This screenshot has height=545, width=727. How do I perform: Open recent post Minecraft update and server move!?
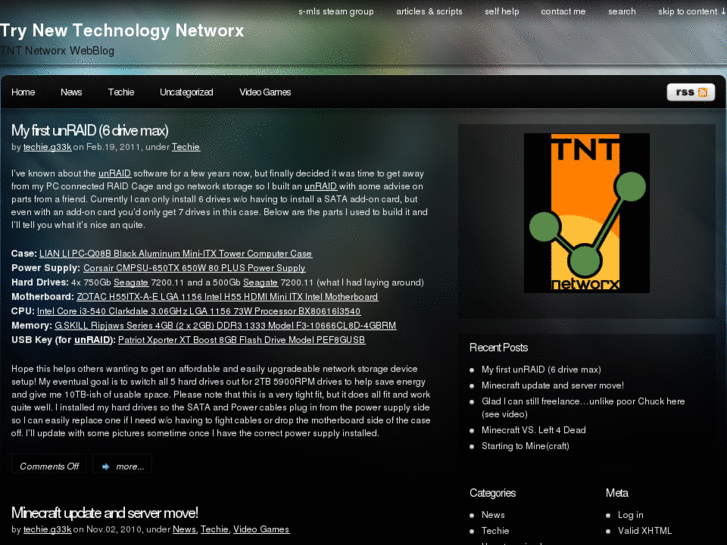552,386
